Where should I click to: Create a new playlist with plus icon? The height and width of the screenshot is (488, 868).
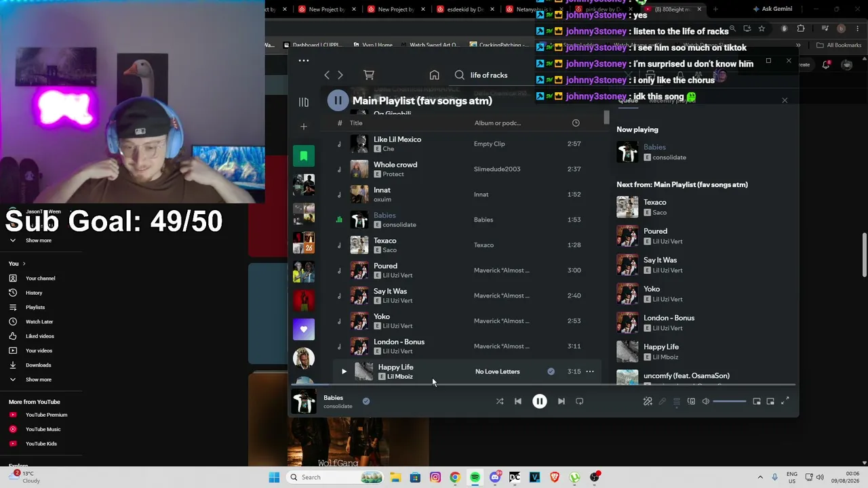[304, 127]
